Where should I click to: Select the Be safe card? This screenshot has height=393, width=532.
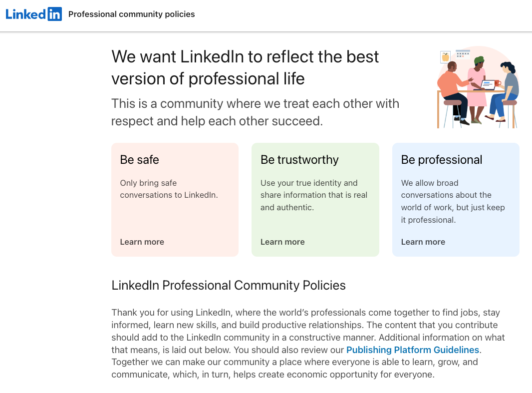point(175,200)
